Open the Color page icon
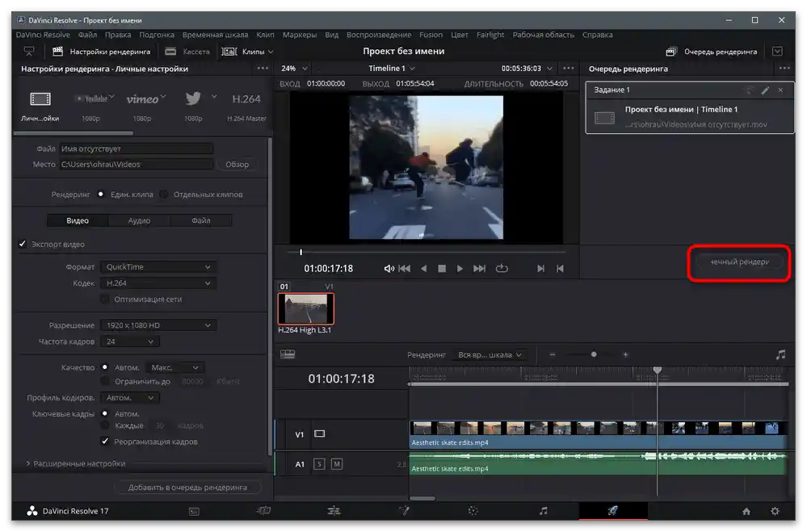The height and width of the screenshot is (532, 807). click(x=473, y=511)
